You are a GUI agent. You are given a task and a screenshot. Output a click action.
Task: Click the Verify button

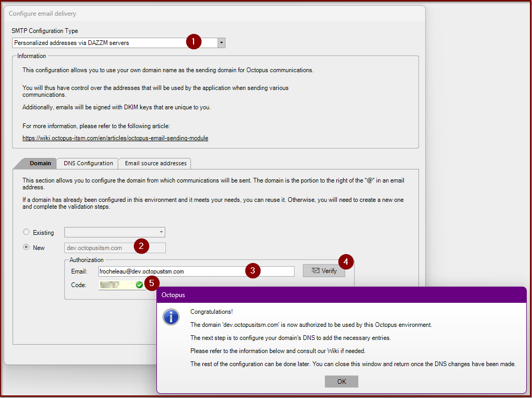323,270
